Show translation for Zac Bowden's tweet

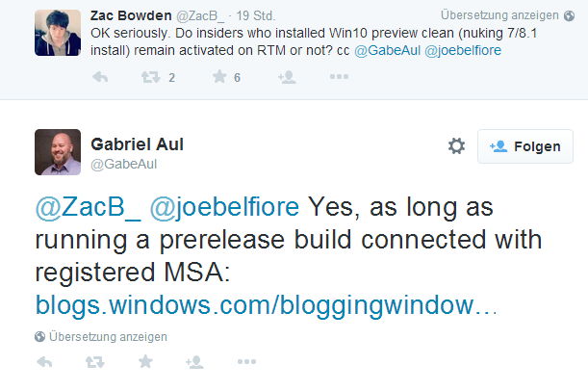coord(507,15)
